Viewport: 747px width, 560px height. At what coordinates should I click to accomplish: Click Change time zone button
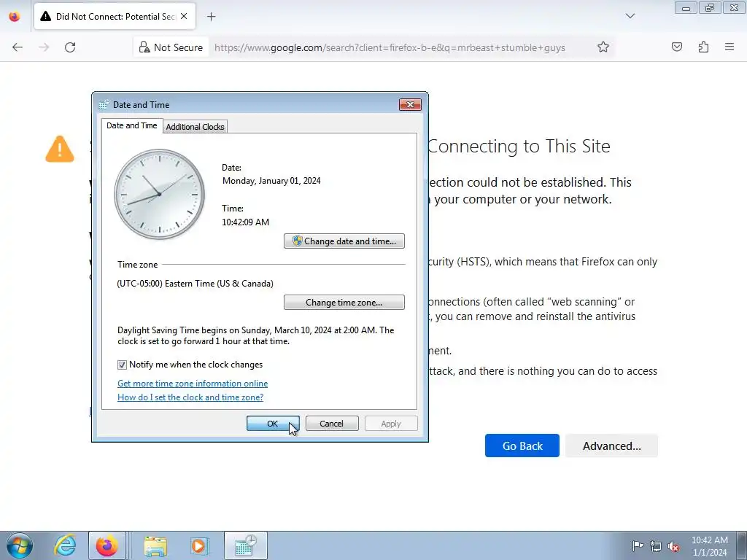pos(344,303)
